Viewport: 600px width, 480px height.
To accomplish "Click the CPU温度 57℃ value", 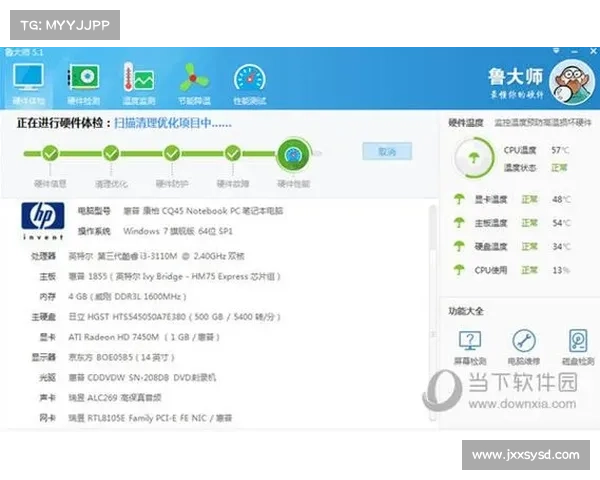I will [x=560, y=150].
